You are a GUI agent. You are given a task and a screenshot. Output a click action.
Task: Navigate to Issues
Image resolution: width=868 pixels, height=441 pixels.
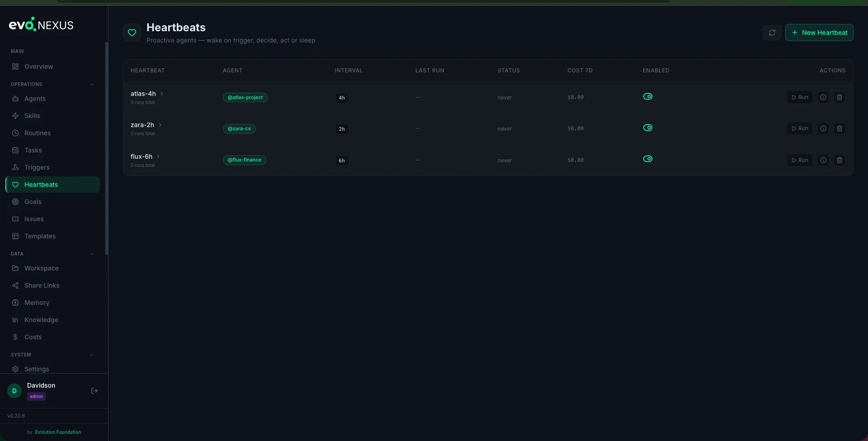tap(52, 219)
